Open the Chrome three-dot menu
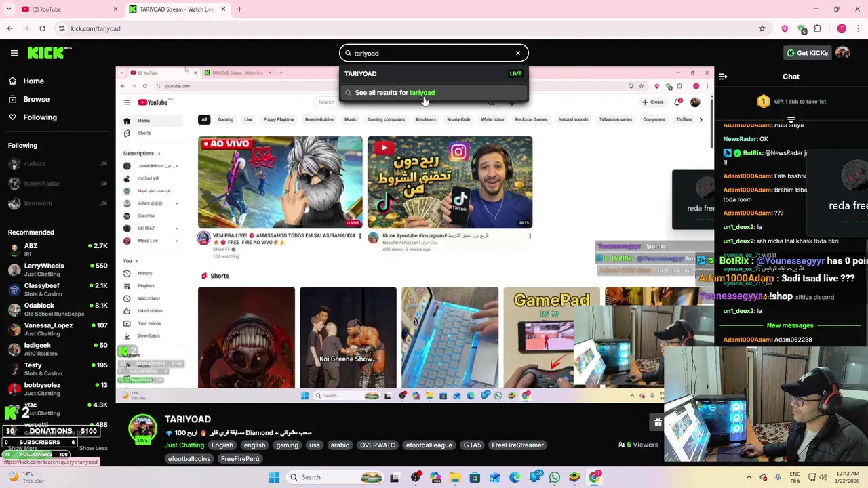 857,28
